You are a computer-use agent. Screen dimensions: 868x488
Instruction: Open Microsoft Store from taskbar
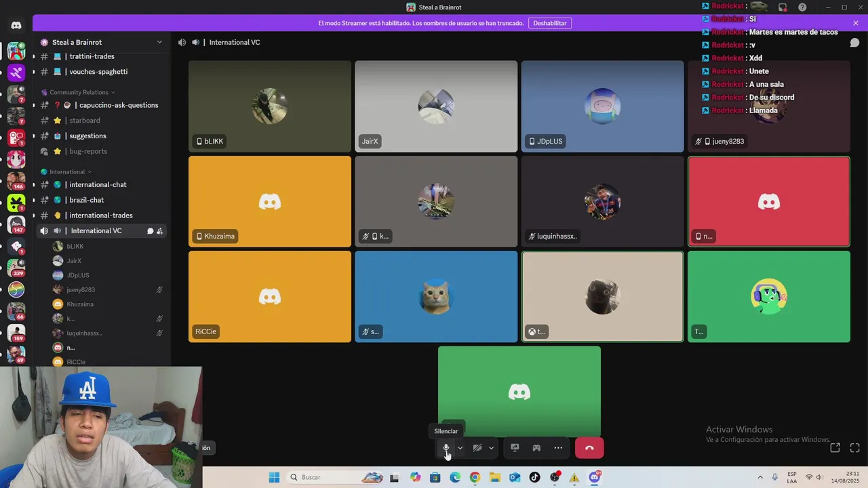[435, 477]
